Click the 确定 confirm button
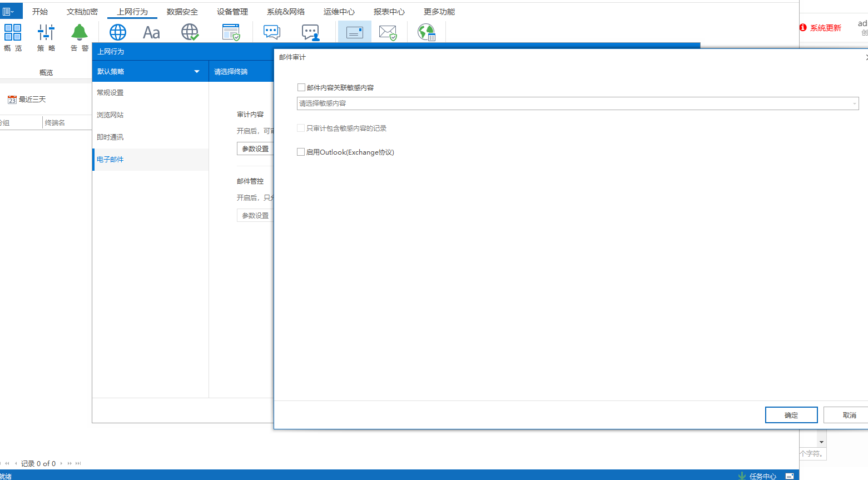The height and width of the screenshot is (480, 868). pos(791,415)
